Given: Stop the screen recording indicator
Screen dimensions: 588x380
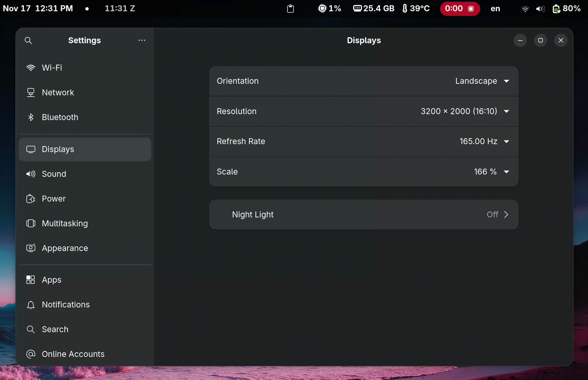Looking at the screenshot, I should (x=460, y=9).
